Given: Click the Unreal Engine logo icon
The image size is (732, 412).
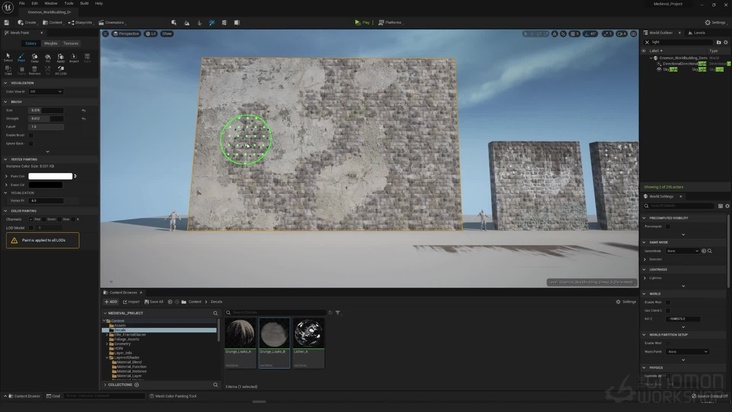Looking at the screenshot, I should pyautogui.click(x=8, y=7).
